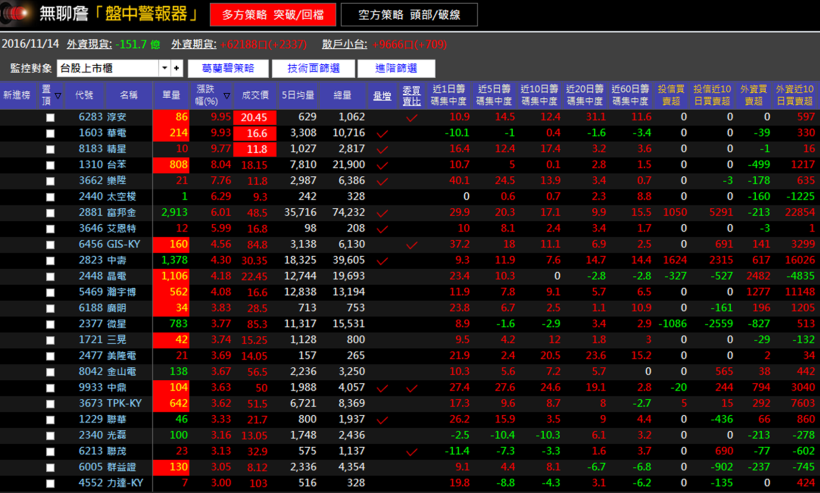Toggle the pin checkbox for 2377 微星

pos(50,324)
